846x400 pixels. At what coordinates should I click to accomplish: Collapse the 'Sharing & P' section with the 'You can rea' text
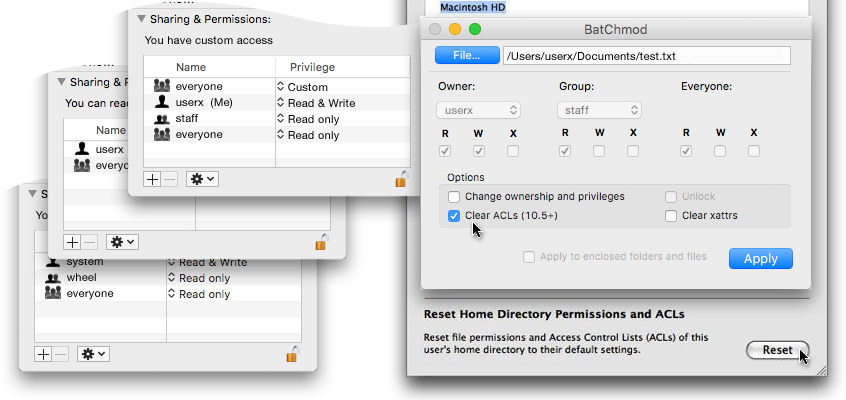click(62, 82)
